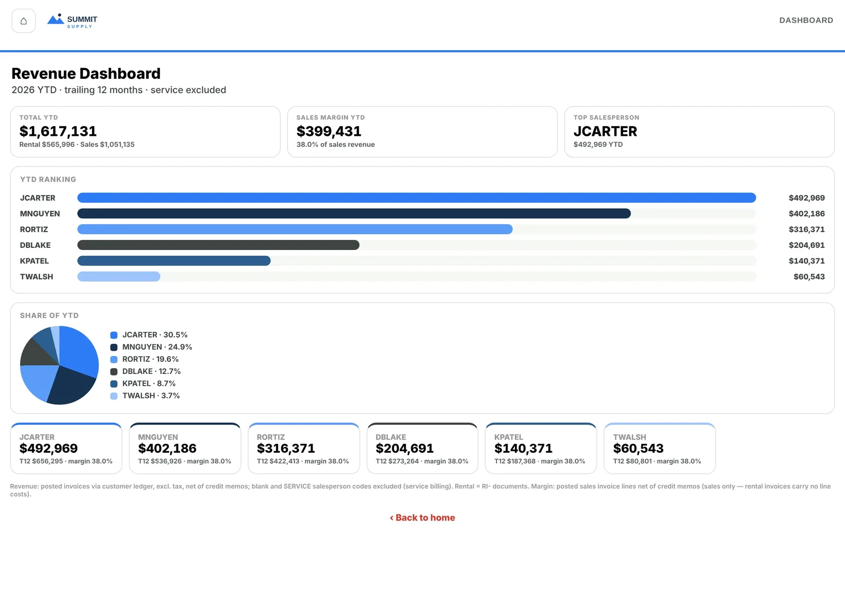Viewport: 845px width, 616px height.
Task: Click the home icon button
Action: [x=23, y=21]
